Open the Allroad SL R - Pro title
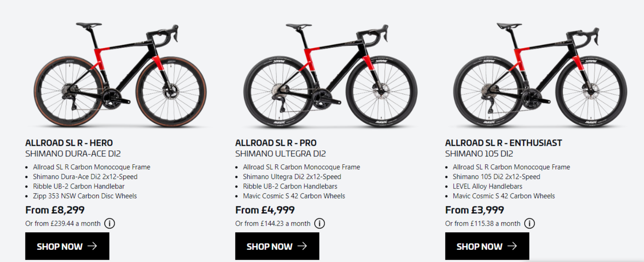644x262 pixels. click(x=276, y=143)
